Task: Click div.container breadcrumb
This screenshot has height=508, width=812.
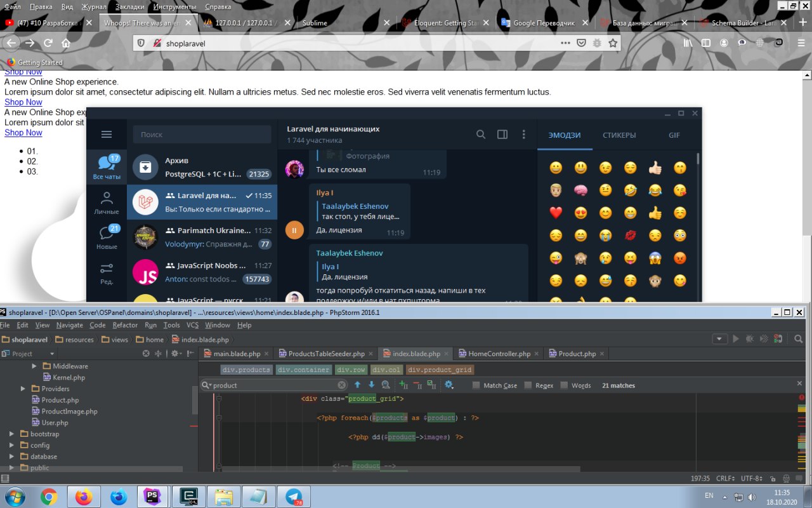Action: point(304,370)
